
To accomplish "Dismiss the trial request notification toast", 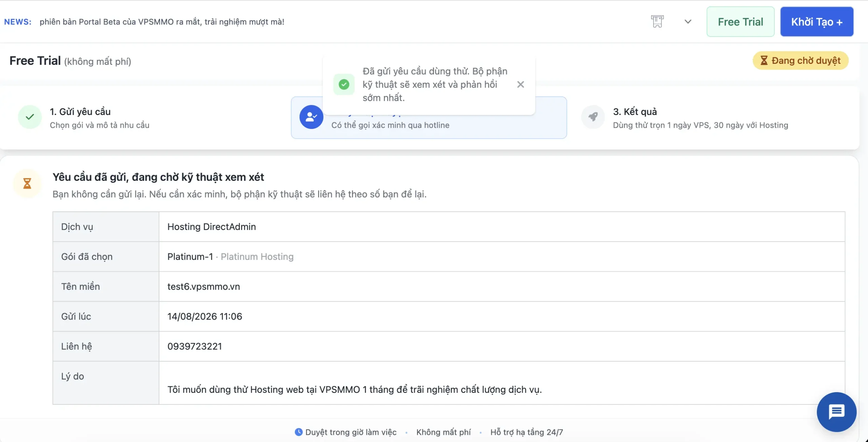I will click(x=520, y=84).
